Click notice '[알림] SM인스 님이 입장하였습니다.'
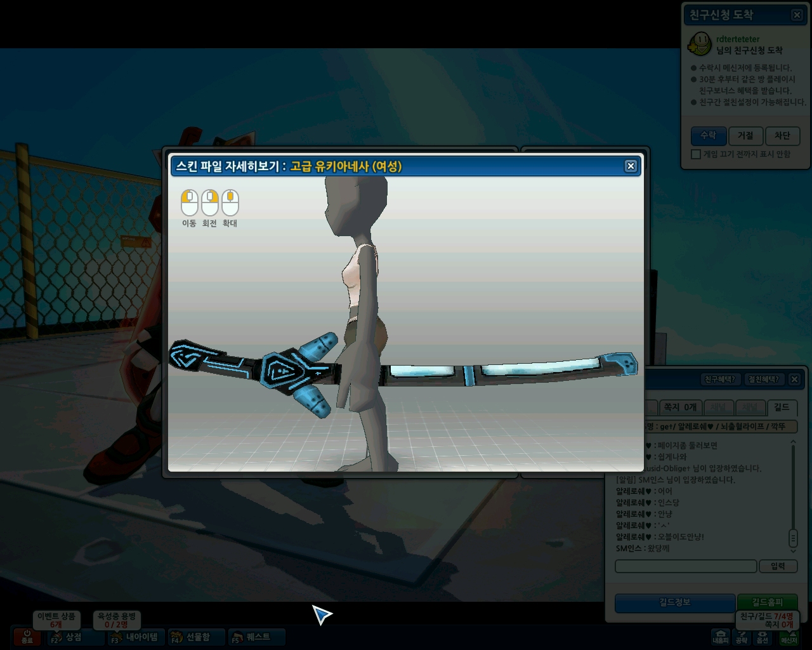Viewport: 812px width, 650px height. pyautogui.click(x=676, y=479)
